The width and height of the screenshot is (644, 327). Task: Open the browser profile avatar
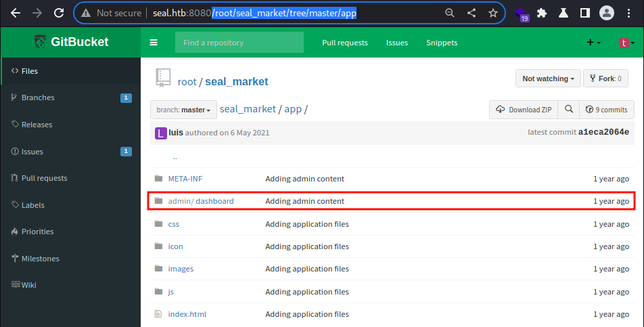pyautogui.click(x=607, y=13)
